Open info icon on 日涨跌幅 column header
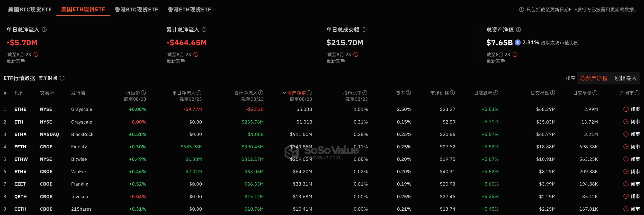Screen dimensions: 644x215 496,93
